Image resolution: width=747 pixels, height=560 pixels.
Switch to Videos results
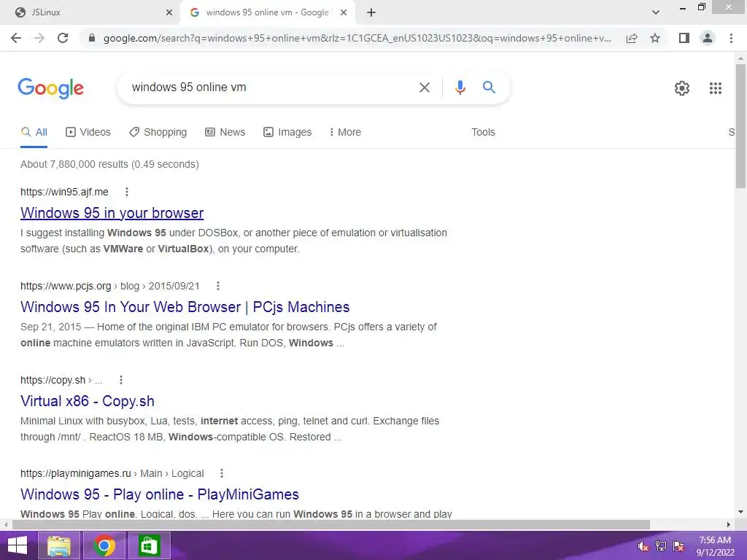88,133
